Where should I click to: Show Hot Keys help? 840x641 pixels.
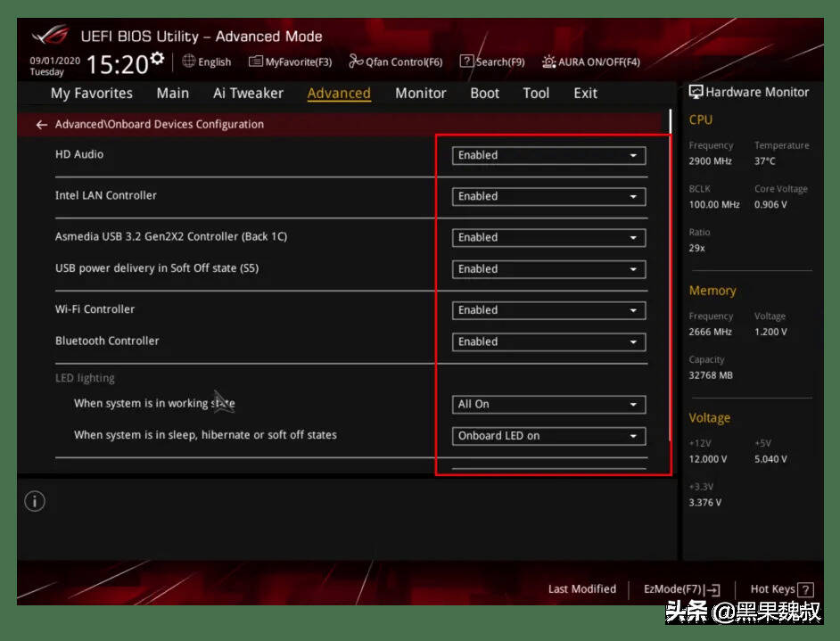coord(782,589)
